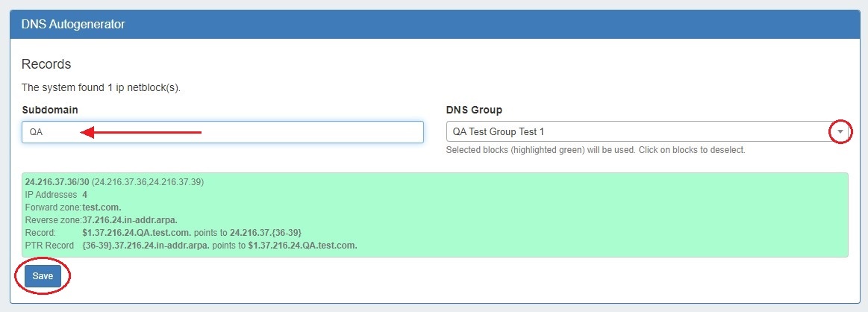868x312 pixels.
Task: Click the 'system found 1 ip netblock(s)' message
Action: [102, 87]
